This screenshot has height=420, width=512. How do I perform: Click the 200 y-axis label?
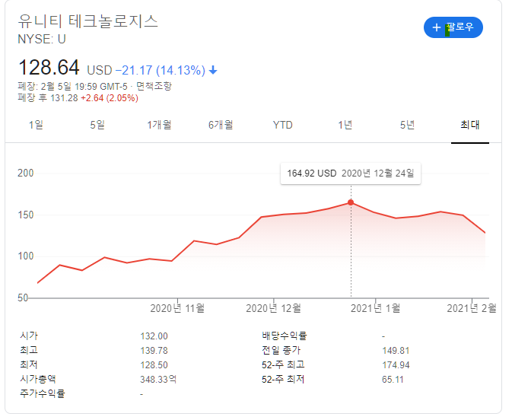(25, 173)
